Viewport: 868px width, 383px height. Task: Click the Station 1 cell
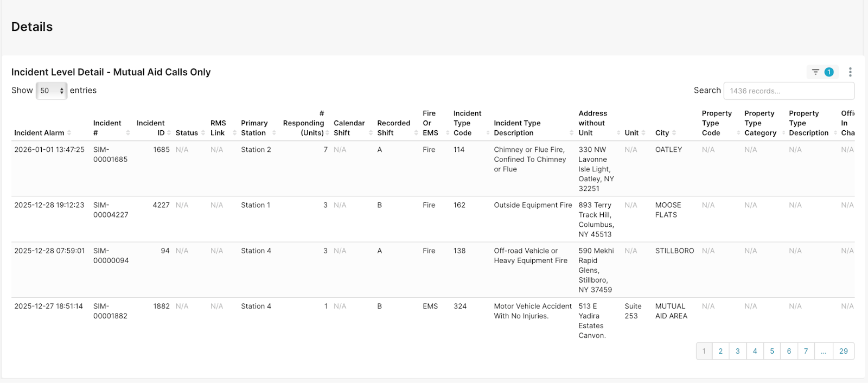[256, 205]
